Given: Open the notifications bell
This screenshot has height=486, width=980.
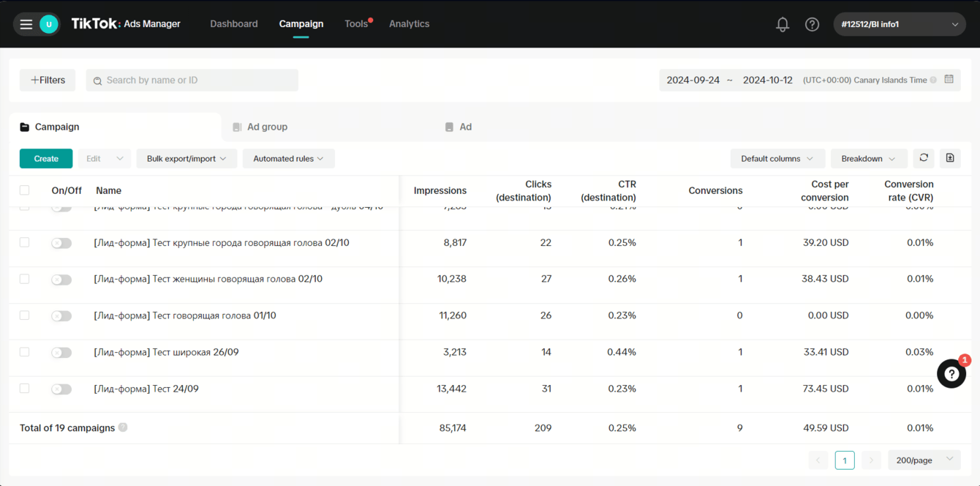Looking at the screenshot, I should click(783, 24).
